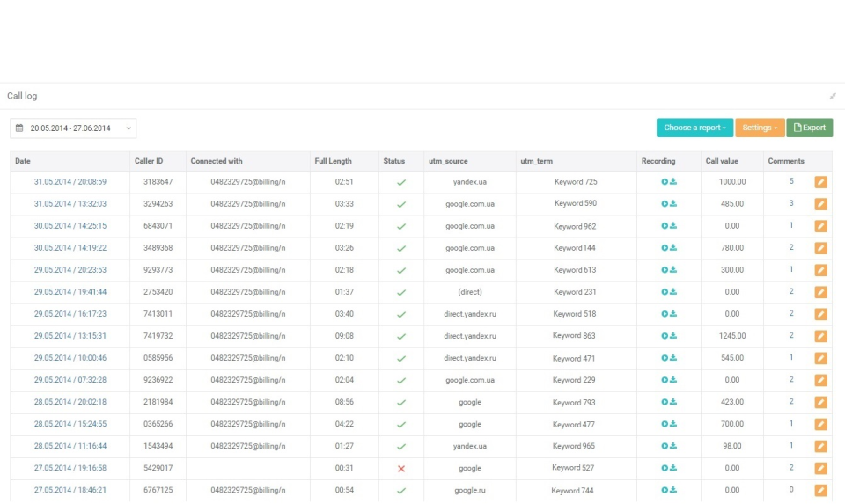The width and height of the screenshot is (845, 504).
Task: Edit comment for caller 7419732 row
Action: point(820,336)
